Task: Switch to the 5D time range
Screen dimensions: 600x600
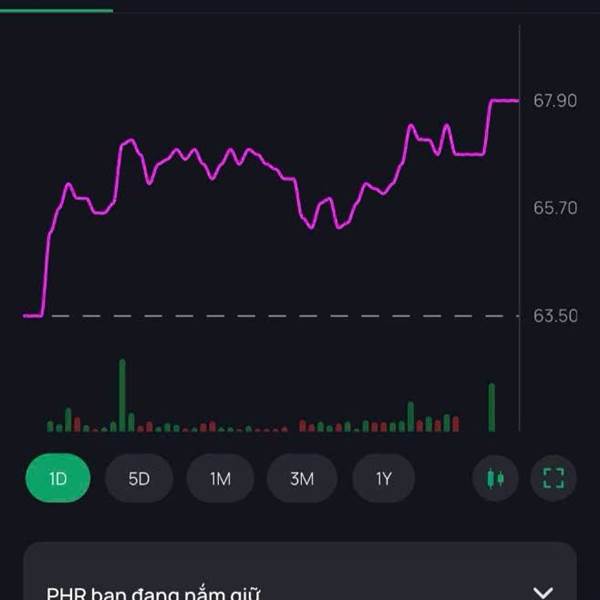Action: [138, 478]
